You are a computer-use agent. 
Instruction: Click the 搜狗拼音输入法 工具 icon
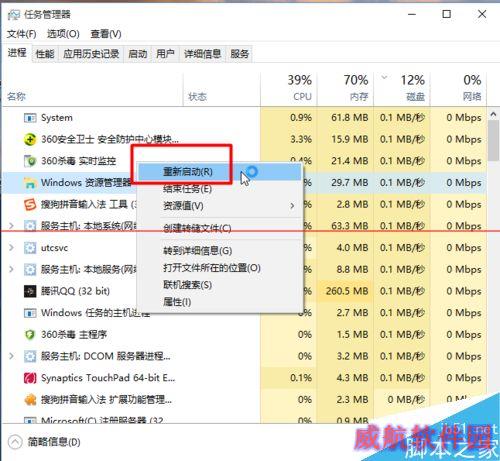30,204
